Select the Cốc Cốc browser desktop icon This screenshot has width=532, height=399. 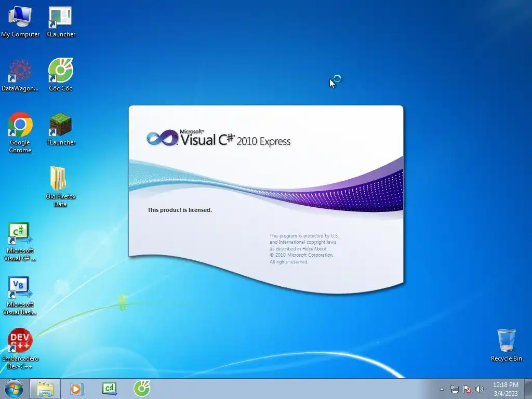point(60,75)
